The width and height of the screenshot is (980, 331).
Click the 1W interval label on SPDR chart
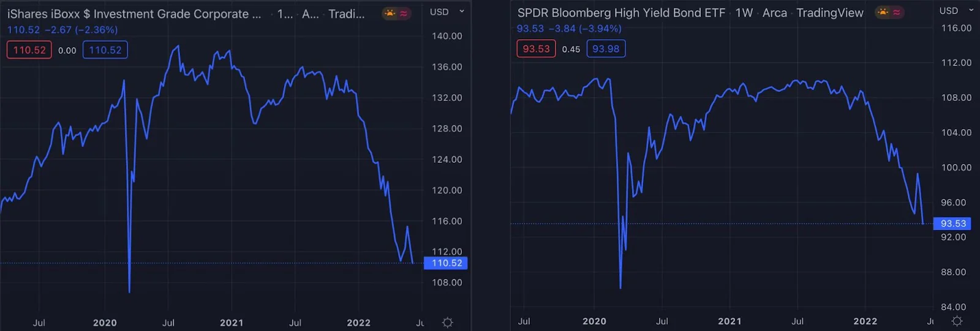pyautogui.click(x=744, y=13)
